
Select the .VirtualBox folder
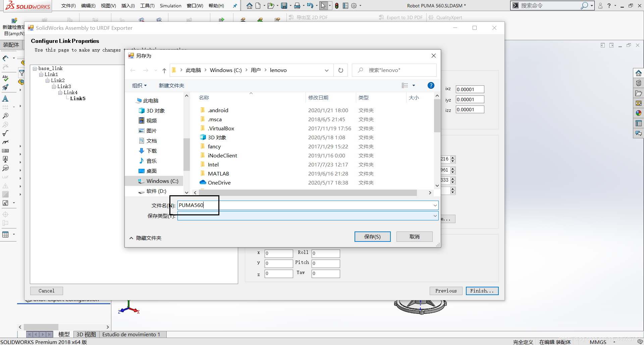pos(221,128)
